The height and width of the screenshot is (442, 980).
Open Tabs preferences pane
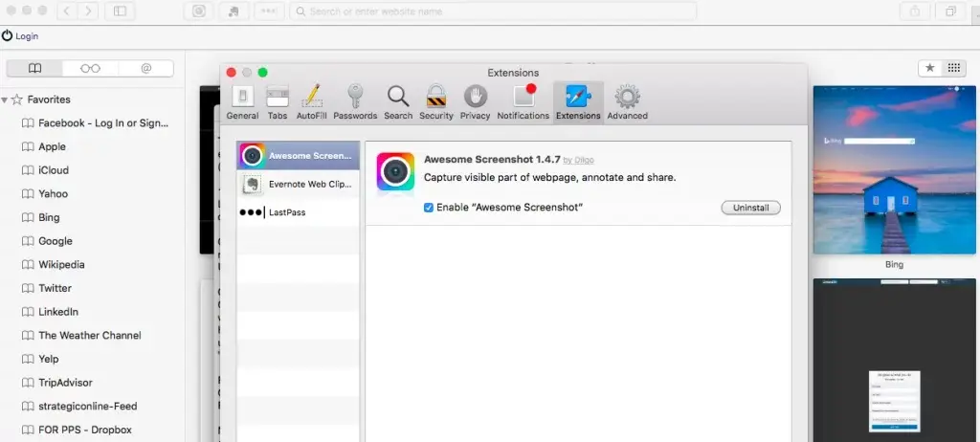point(278,102)
